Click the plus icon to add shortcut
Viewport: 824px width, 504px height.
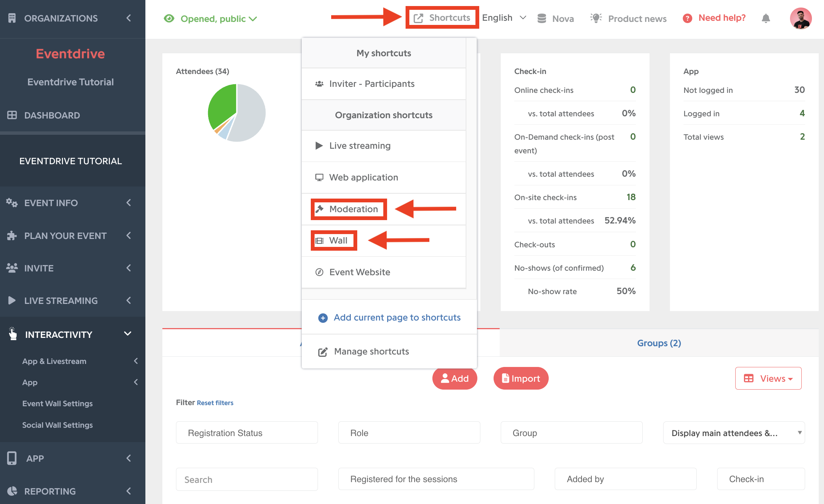point(323,318)
